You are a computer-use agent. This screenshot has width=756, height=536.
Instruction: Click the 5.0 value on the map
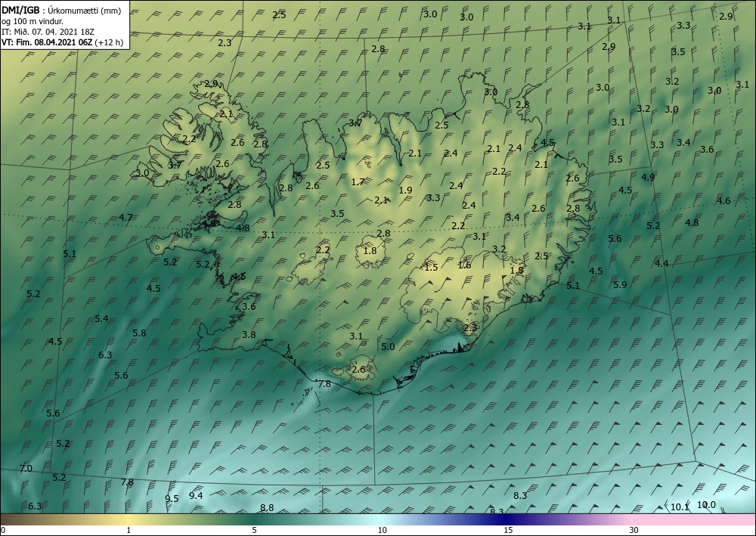click(x=388, y=346)
